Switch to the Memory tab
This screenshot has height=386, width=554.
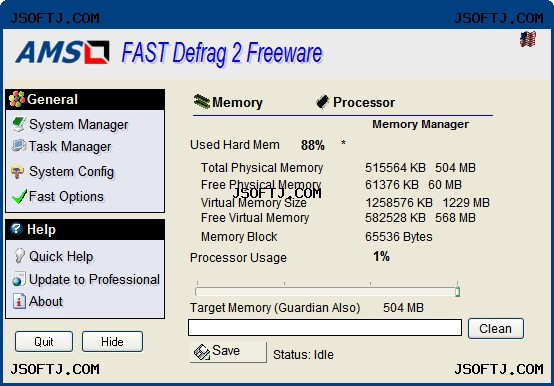[228, 102]
